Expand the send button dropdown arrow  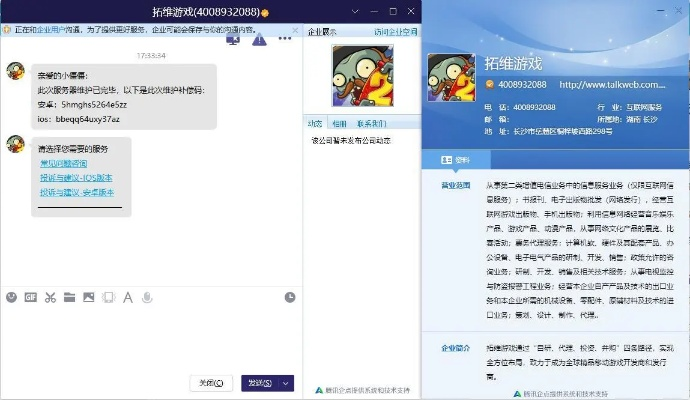tap(287, 383)
